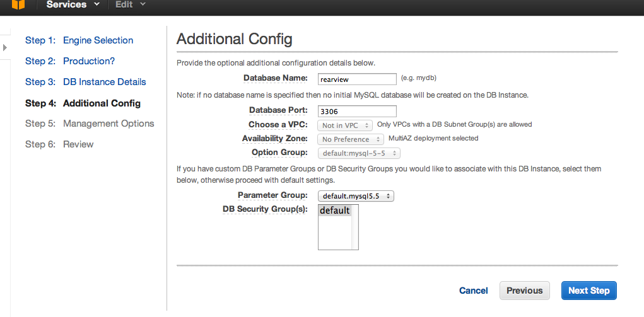Select default in DB Security Groups list
Screen dimensions: 644x317
pos(335,210)
